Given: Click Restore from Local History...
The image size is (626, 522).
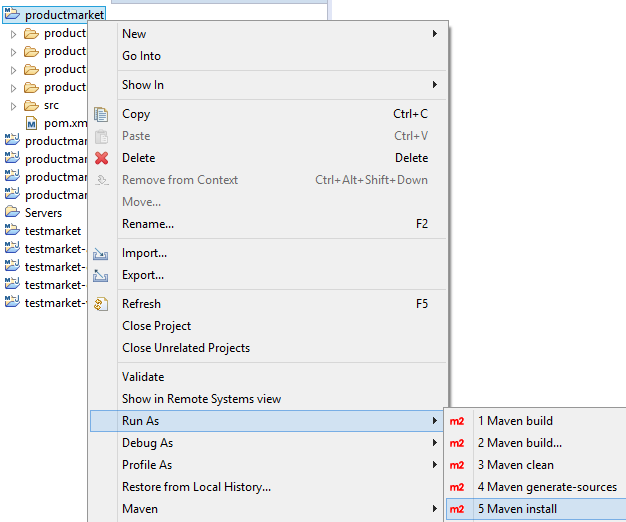Looking at the screenshot, I should click(196, 487).
